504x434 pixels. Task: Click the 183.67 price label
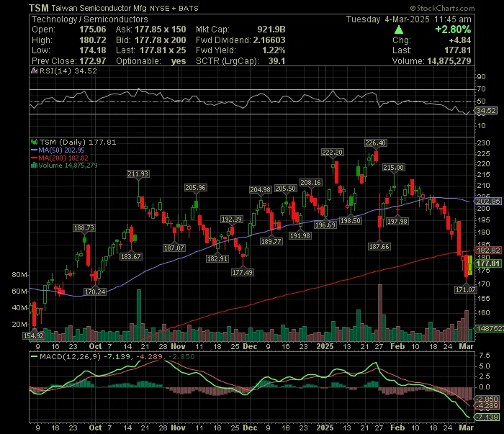click(x=131, y=257)
